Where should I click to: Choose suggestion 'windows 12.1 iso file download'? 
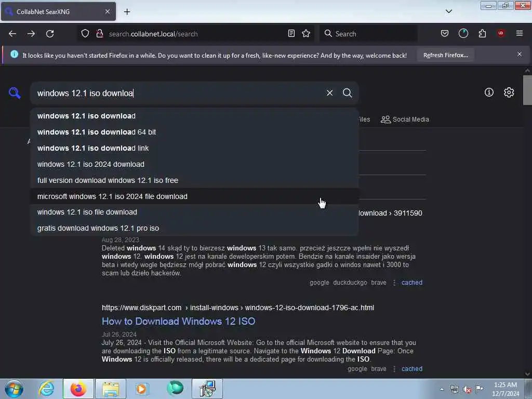194,212
